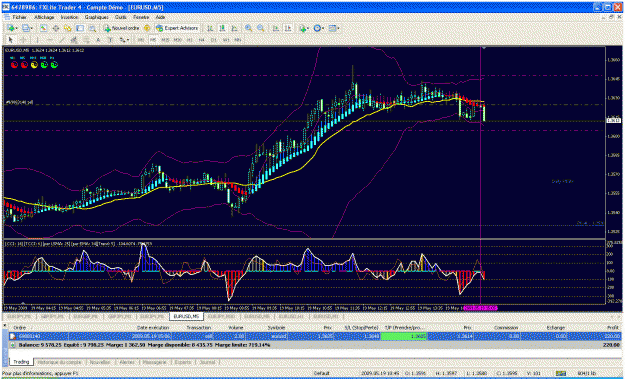Open the Graphiques menu

pos(96,18)
